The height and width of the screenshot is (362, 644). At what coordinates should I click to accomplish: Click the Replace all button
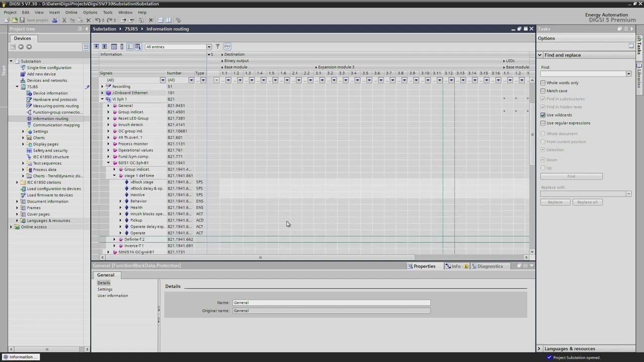(587, 202)
